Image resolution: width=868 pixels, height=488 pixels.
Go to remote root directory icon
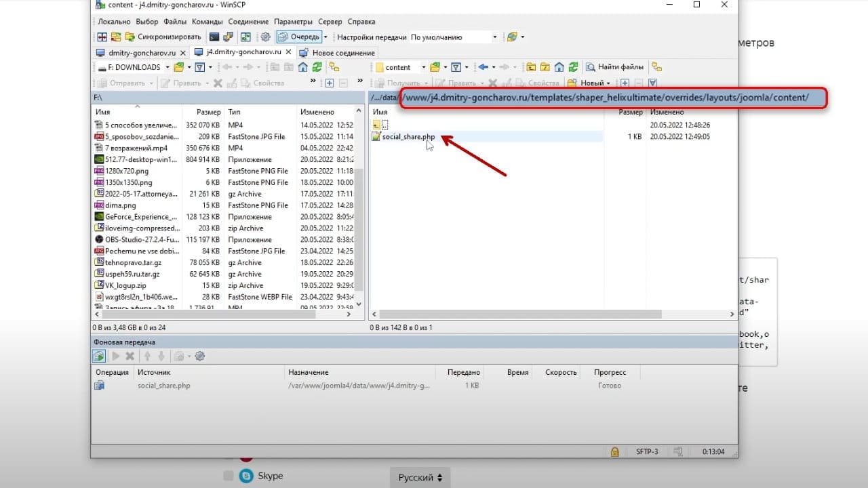pos(546,67)
